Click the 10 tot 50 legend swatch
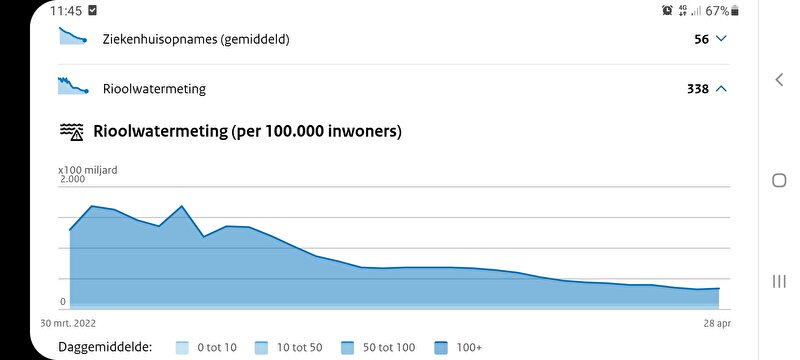The image size is (800, 360). [x=260, y=348]
